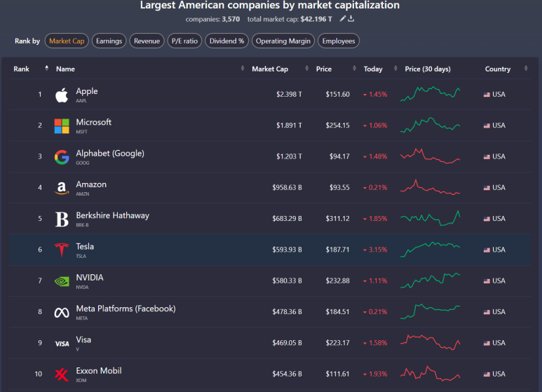Viewport: 542px width, 392px height.
Task: Click the Price (30 days) column header
Action: point(428,69)
